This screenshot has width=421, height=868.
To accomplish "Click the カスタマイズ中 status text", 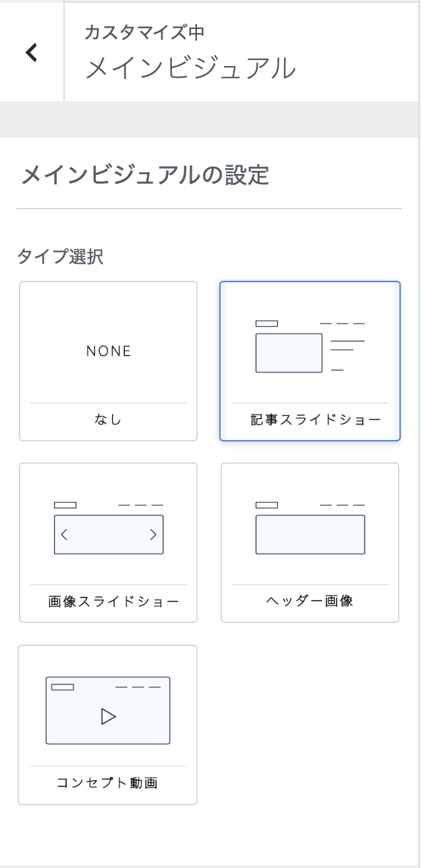I will pos(144,32).
